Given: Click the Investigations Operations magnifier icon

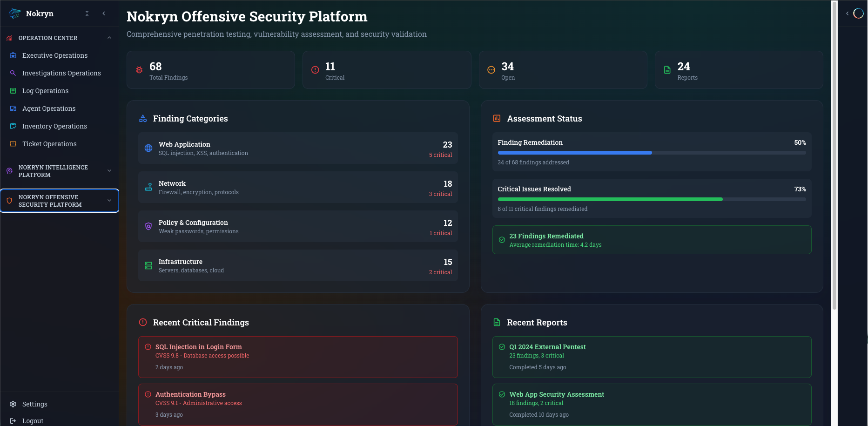Looking at the screenshot, I should point(13,73).
